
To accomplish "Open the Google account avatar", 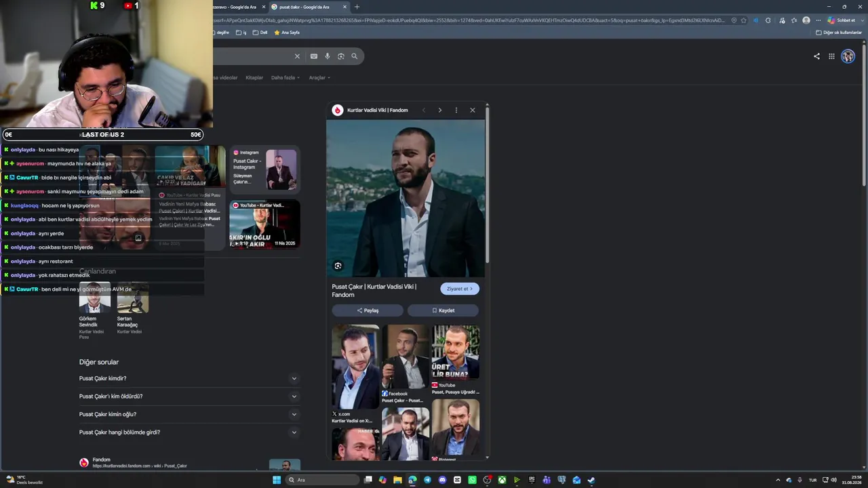I will click(848, 56).
